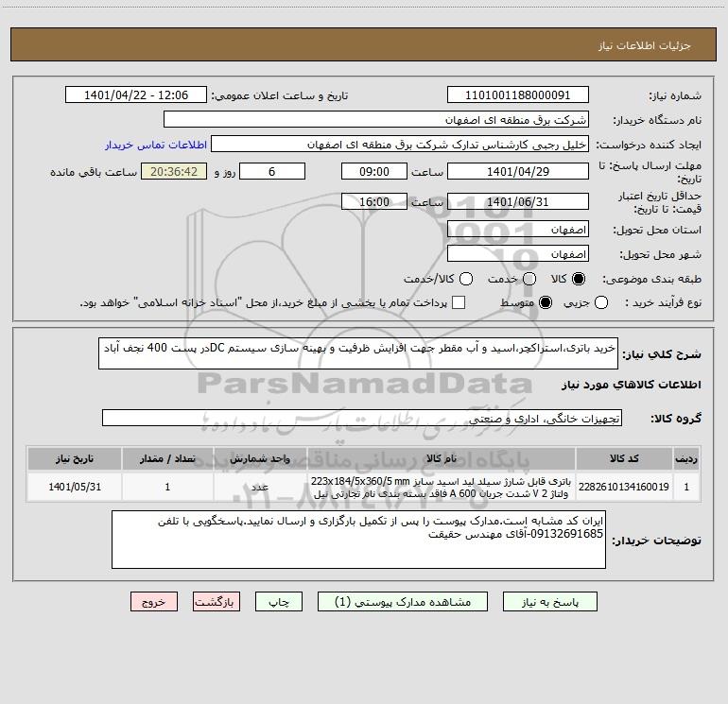Screen dimensions: 728x704
Task: Click the توضیحات خریدار notes box
Action: [x=358, y=540]
